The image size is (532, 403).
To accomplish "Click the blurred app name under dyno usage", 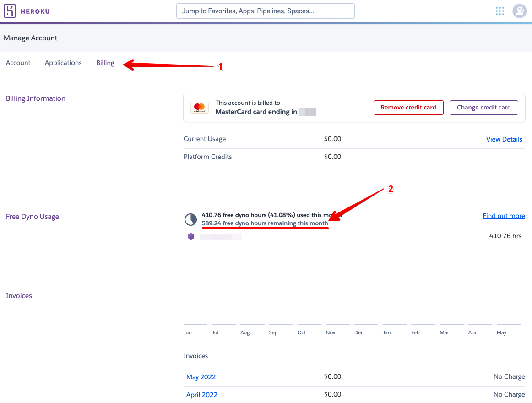I will coord(221,237).
